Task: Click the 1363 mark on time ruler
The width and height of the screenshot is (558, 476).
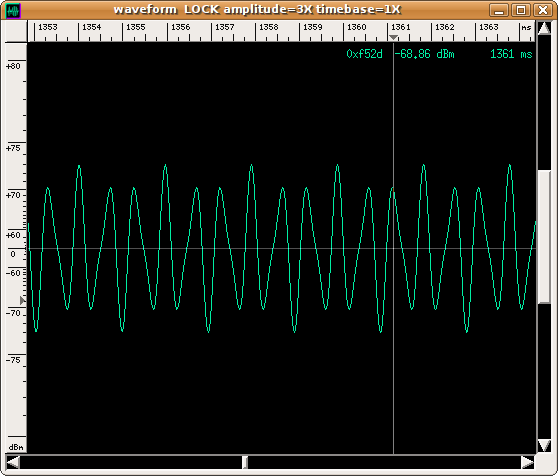Action: [489, 27]
